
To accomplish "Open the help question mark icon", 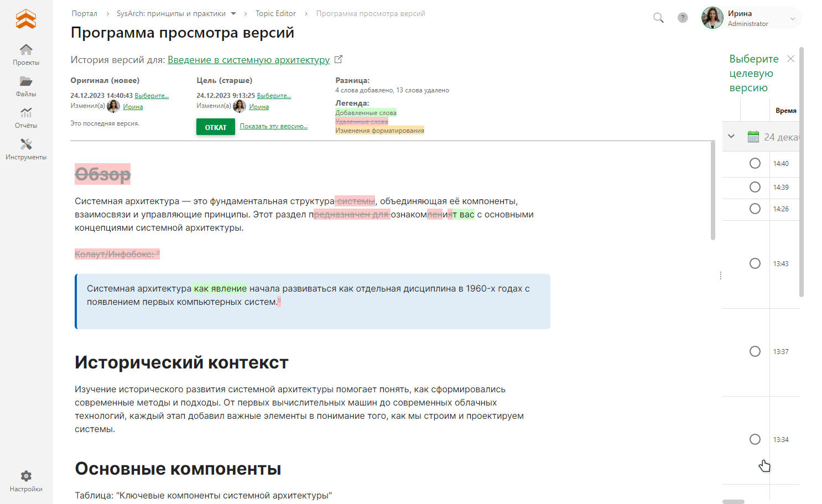I will [x=683, y=18].
